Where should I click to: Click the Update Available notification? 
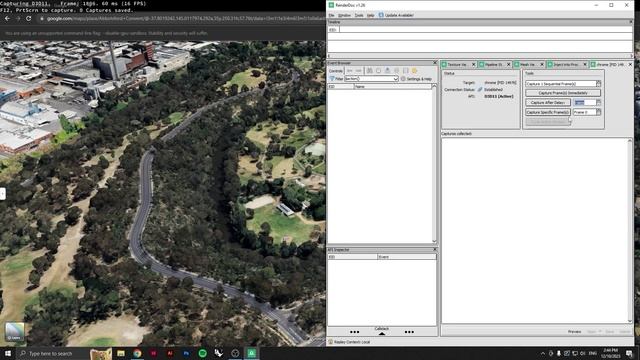[x=396, y=15]
